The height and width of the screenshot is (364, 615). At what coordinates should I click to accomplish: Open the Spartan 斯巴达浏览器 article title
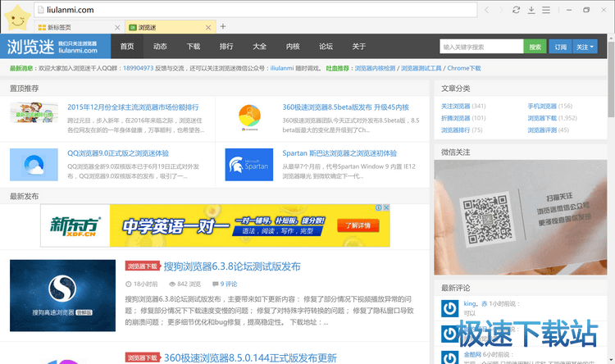pos(339,153)
